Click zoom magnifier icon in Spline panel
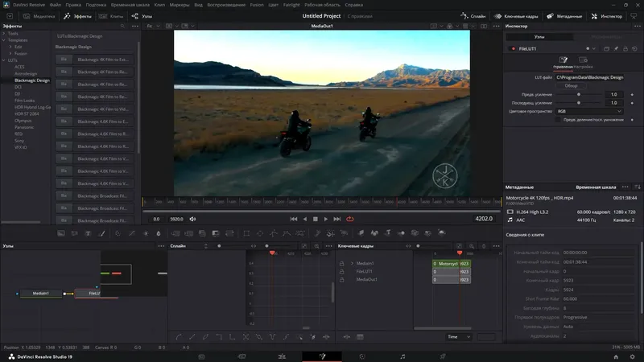 click(316, 246)
